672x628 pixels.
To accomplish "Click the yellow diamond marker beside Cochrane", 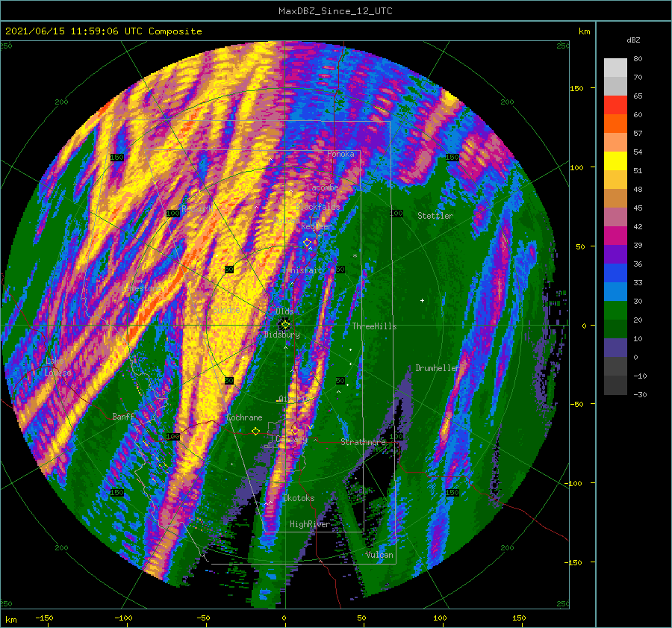I will click(x=256, y=431).
